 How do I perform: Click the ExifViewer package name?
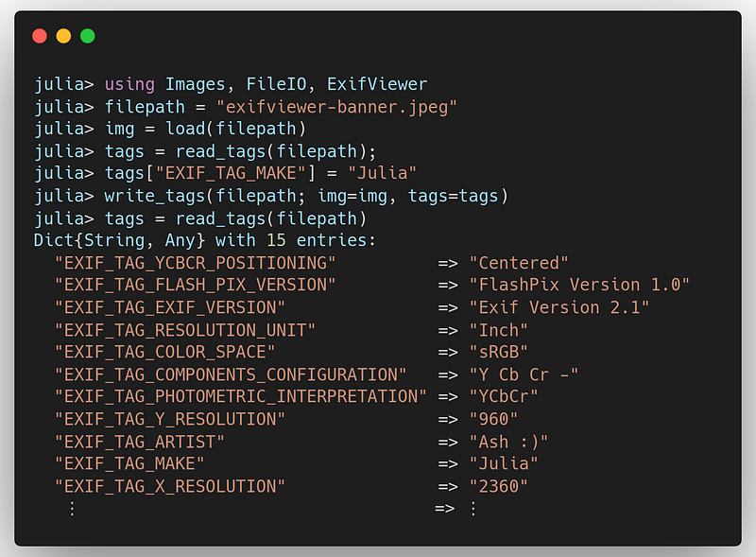pos(377,84)
